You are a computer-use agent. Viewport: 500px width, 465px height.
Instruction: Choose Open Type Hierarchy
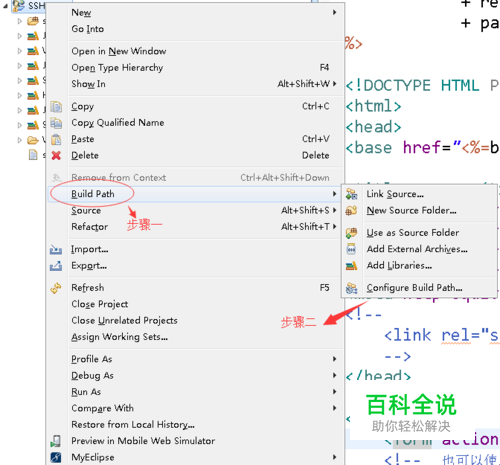point(196,68)
